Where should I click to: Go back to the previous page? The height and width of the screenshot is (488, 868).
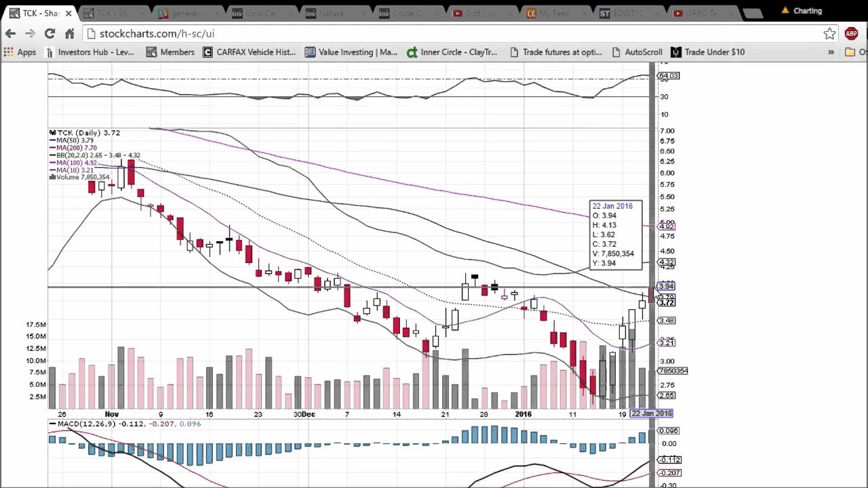click(x=10, y=33)
